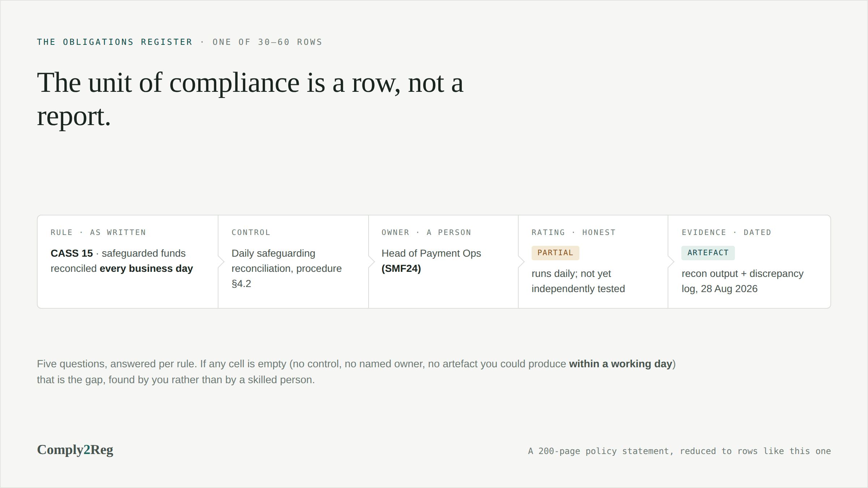Screen dimensions: 868x488
Task: Click the '200-page policy statement' footer note
Action: 679,451
